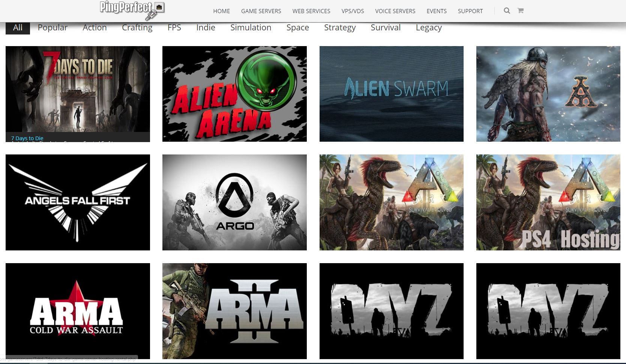Open the Arma II game thumbnail
This screenshot has width=626, height=364.
tap(234, 311)
